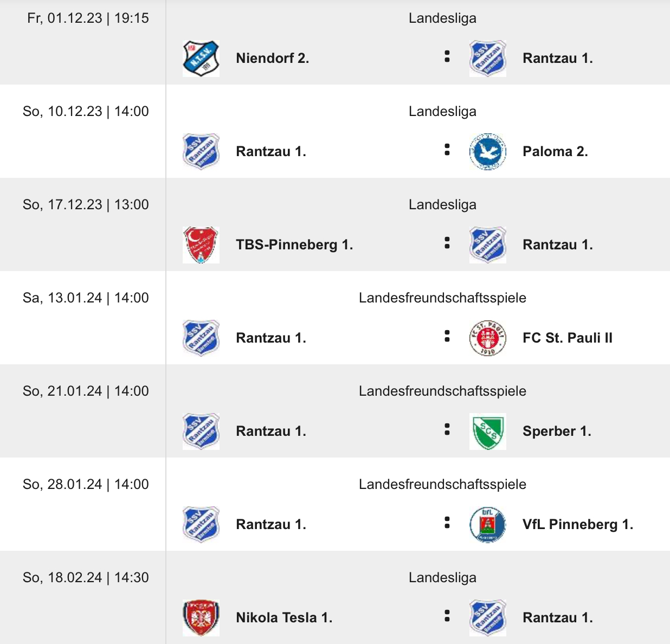Screen dimensions: 670x644
Task: Click the 13.01.24 Landesfreundschaftsspiele label
Action: coord(442,298)
